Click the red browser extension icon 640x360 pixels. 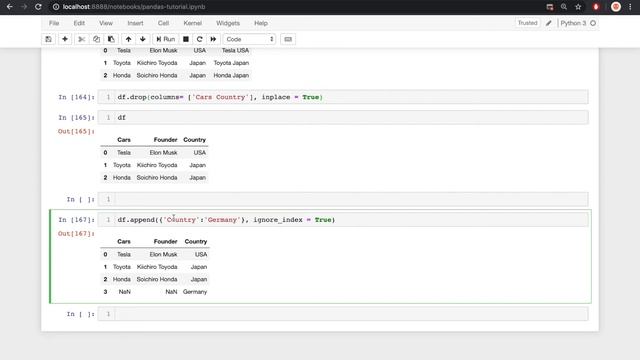pyautogui.click(x=596, y=7)
